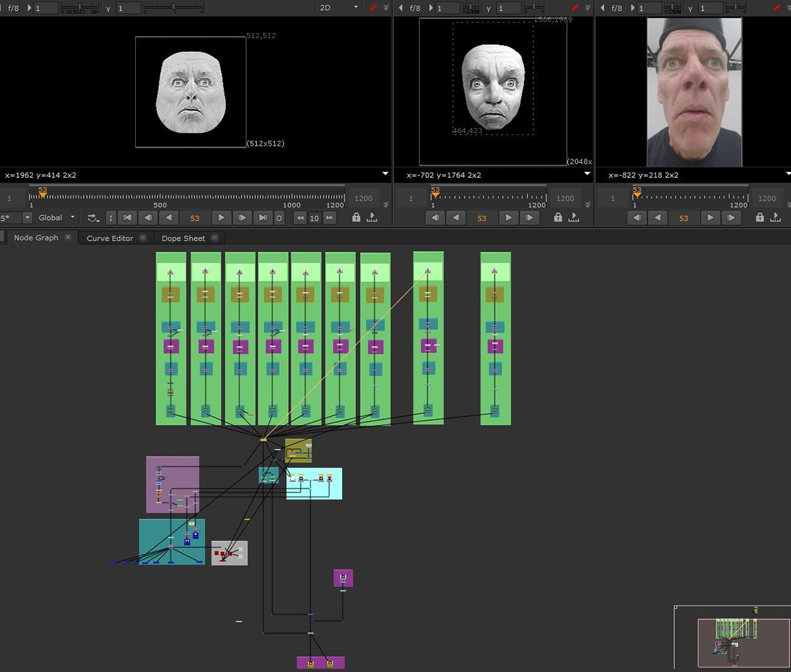Click the play backward button in the middle viewer
Image resolution: width=791 pixels, height=672 pixels.
click(455, 217)
